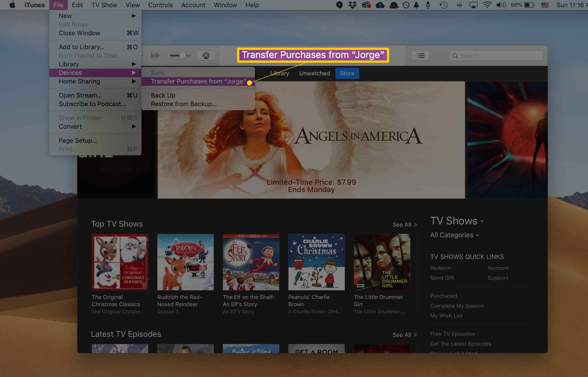The height and width of the screenshot is (377, 588).
Task: Select the Store tab
Action: (x=347, y=73)
